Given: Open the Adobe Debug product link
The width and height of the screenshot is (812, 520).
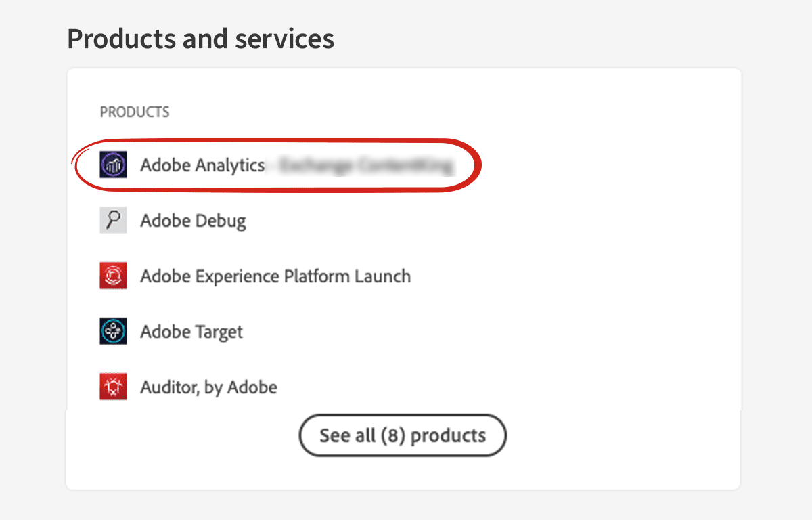Looking at the screenshot, I should (193, 220).
